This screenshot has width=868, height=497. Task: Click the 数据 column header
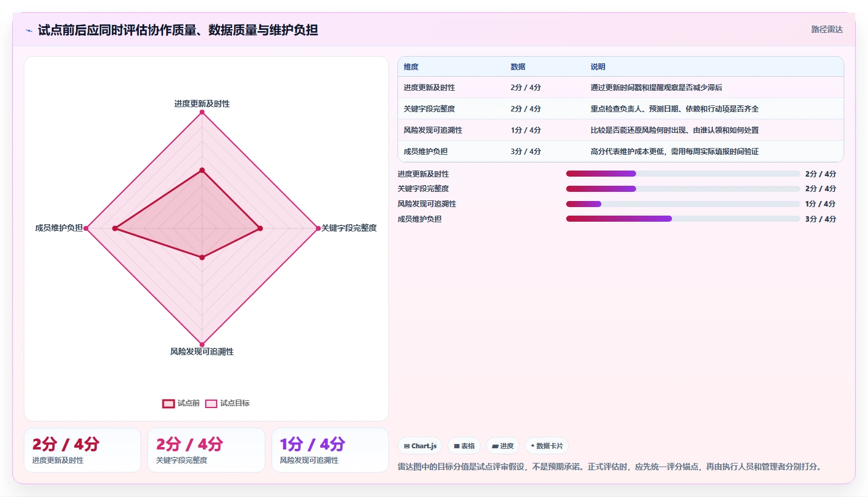pos(518,67)
